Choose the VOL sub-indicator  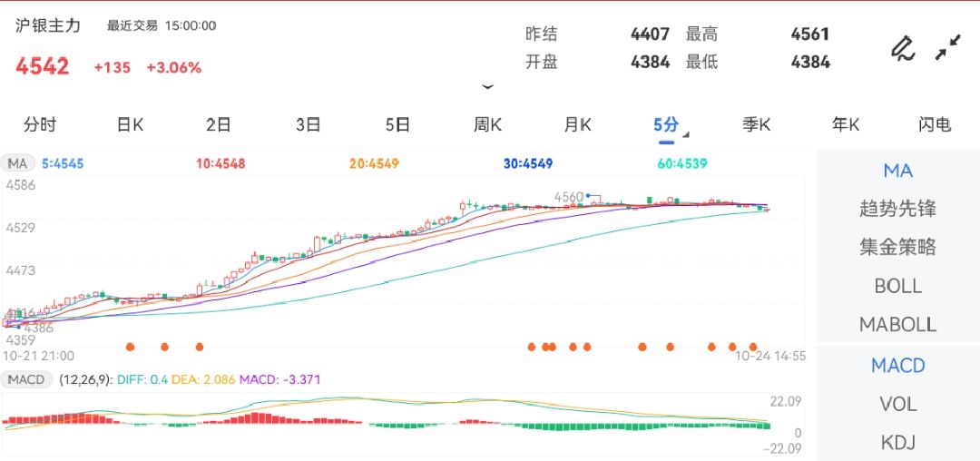tap(898, 404)
